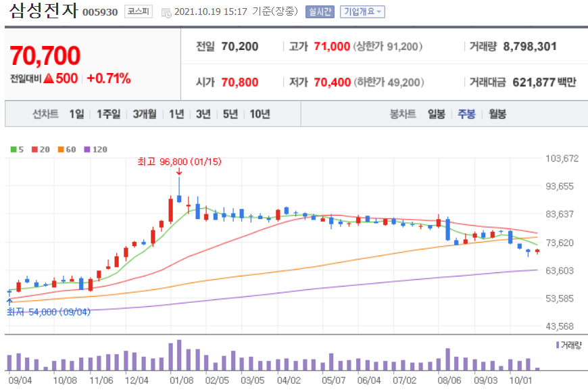Select the 월봉 monthly candle chart
Screen dimensions: 588x392
497,114
